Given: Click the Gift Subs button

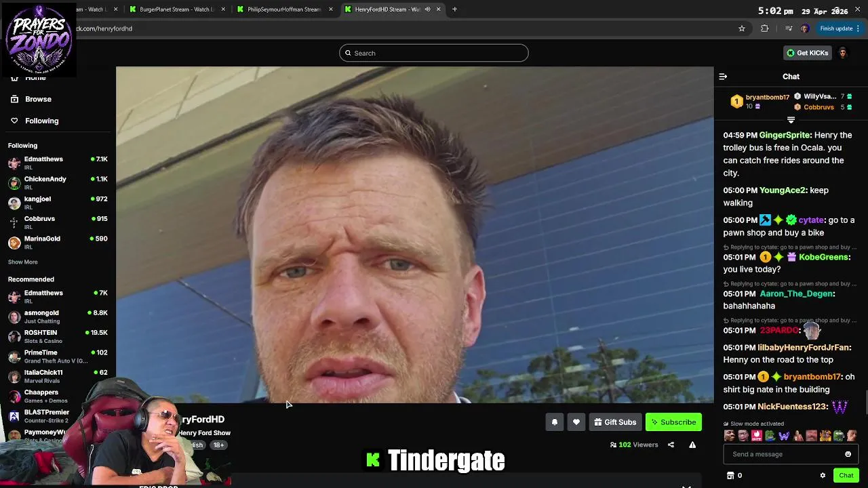Looking at the screenshot, I should click(x=615, y=422).
